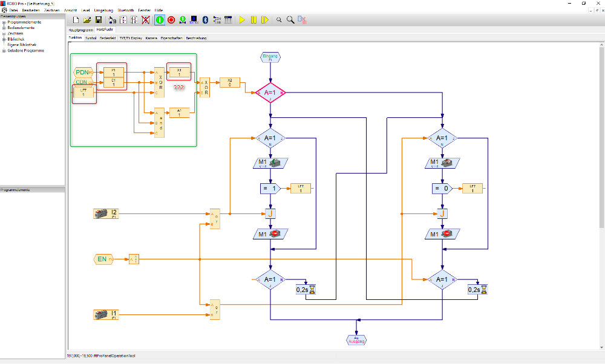
Task: Expand the Bedienelemente tree node
Action: 4,28
